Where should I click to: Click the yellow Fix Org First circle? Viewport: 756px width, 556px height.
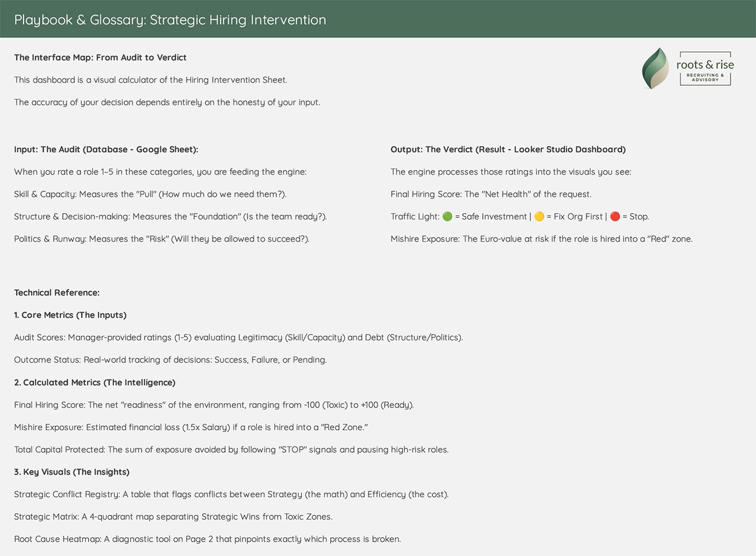pos(539,216)
